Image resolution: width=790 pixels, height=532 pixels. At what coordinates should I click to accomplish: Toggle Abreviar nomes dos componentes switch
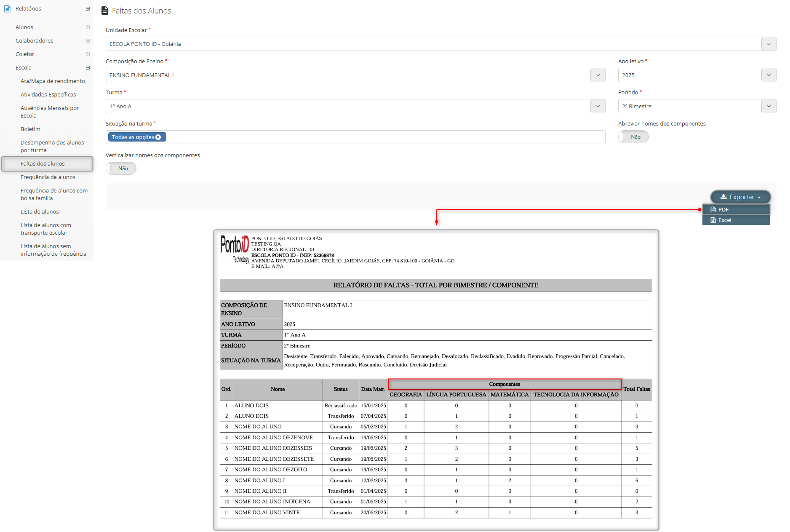[x=633, y=137]
